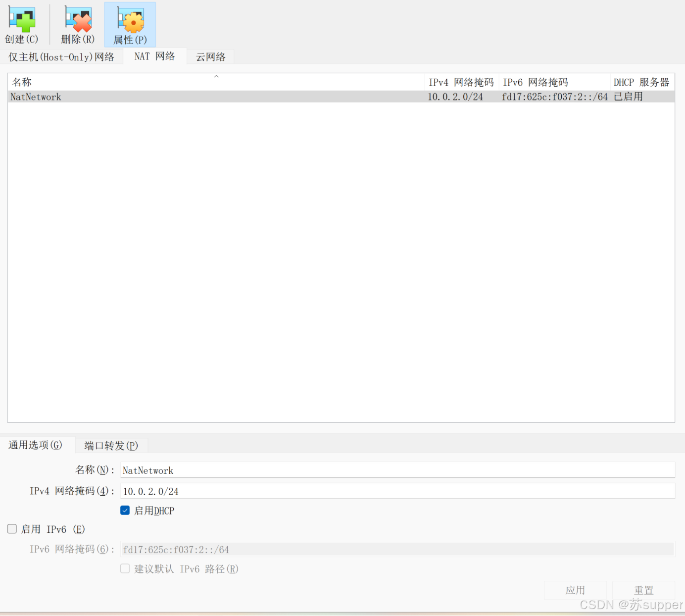This screenshot has height=616, width=685.
Task: Sort by IPv6 网络掩码 column header
Action: pos(554,82)
